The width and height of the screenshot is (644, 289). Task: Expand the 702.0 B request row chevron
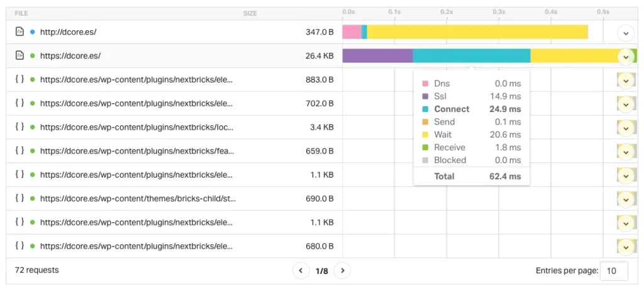point(625,104)
